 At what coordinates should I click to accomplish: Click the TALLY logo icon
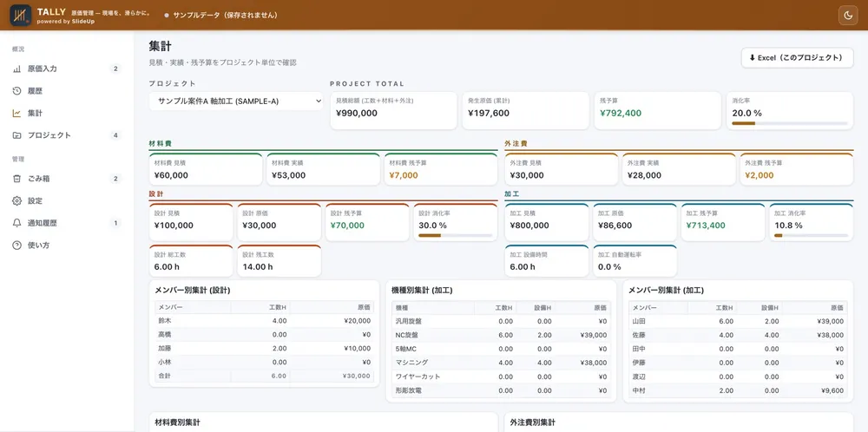[21, 15]
